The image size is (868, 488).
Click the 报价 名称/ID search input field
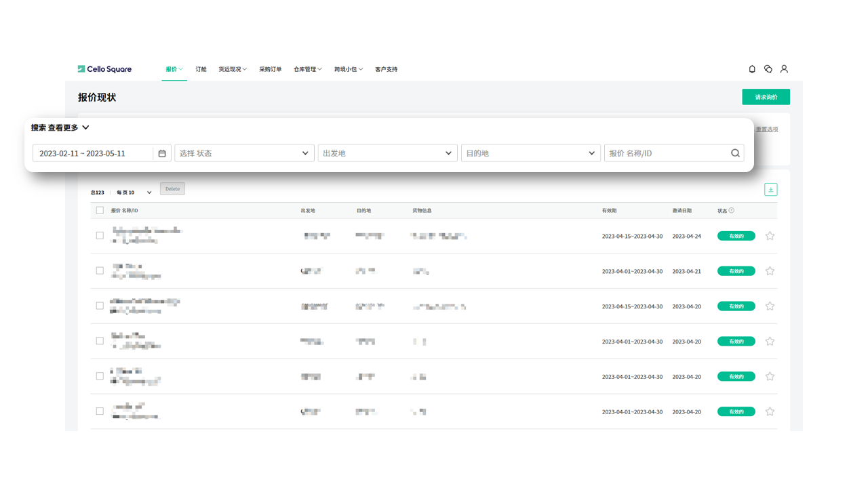tap(666, 153)
